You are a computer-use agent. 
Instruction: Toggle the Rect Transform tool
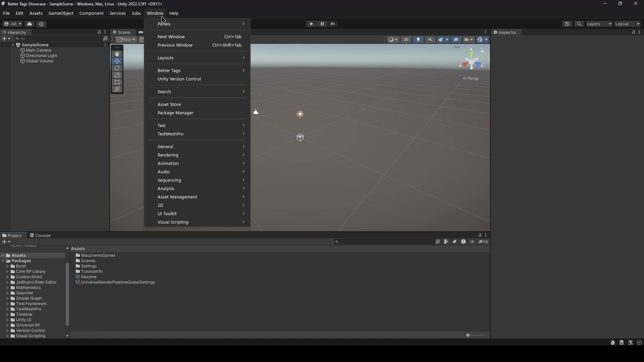pyautogui.click(x=117, y=82)
